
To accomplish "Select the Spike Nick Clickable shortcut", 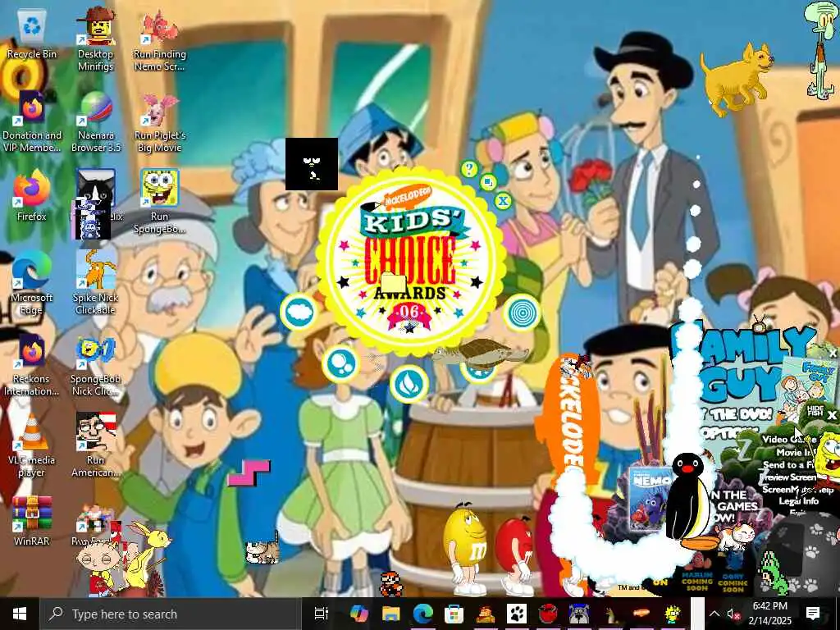I will pos(95,283).
